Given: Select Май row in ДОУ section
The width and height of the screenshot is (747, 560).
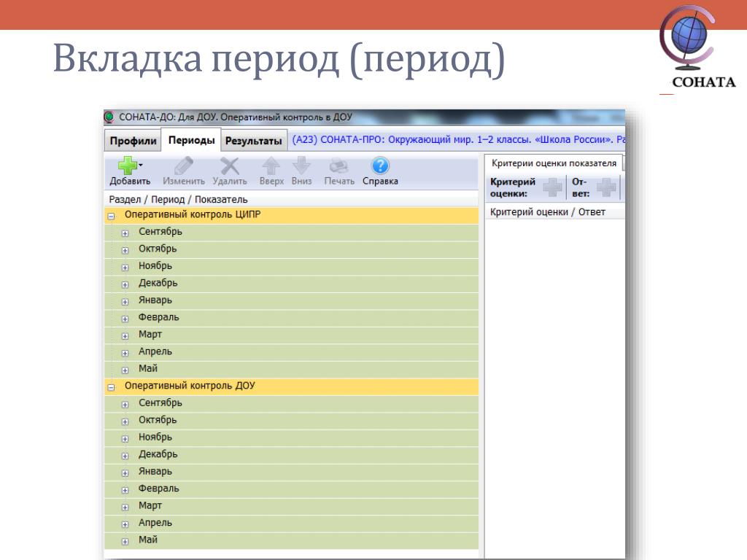Looking at the screenshot, I should click(x=291, y=540).
